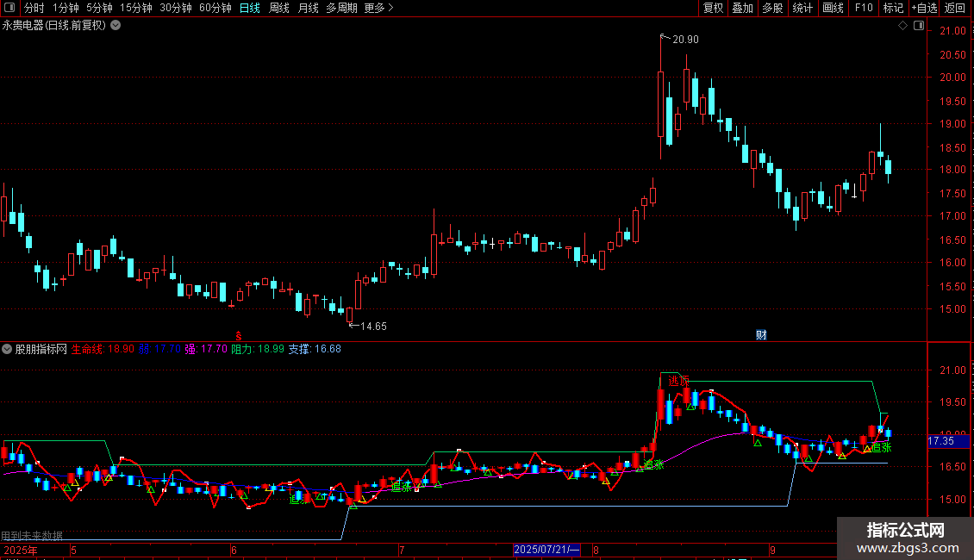Click the 强: 17.70 indicator value
974x560 pixels.
[206, 349]
